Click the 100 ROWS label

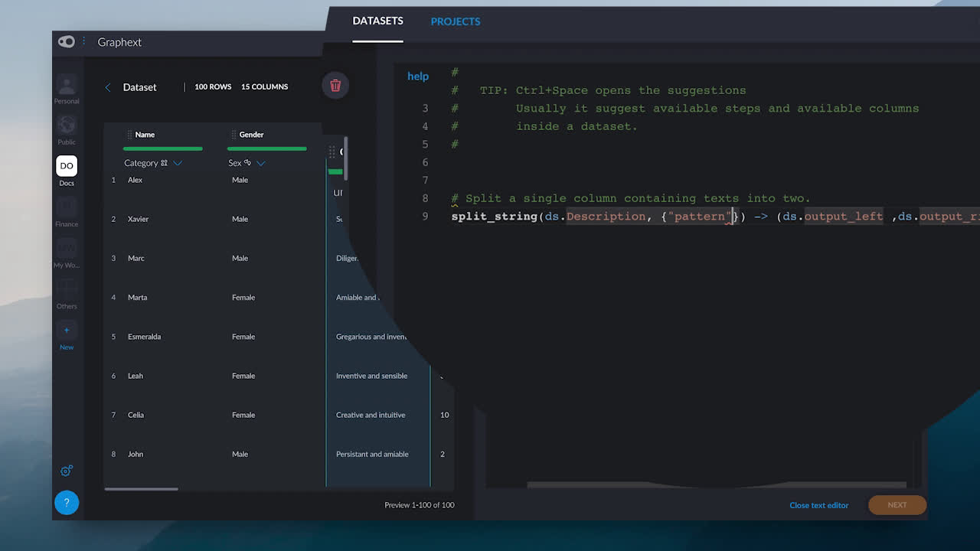[213, 86]
